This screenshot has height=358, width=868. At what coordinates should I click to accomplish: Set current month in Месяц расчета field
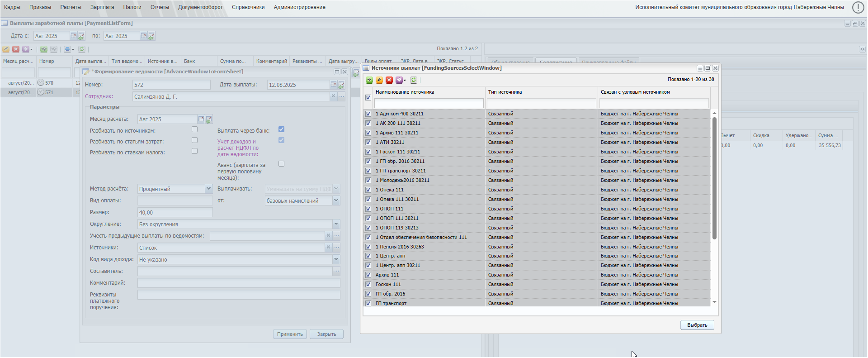click(209, 119)
